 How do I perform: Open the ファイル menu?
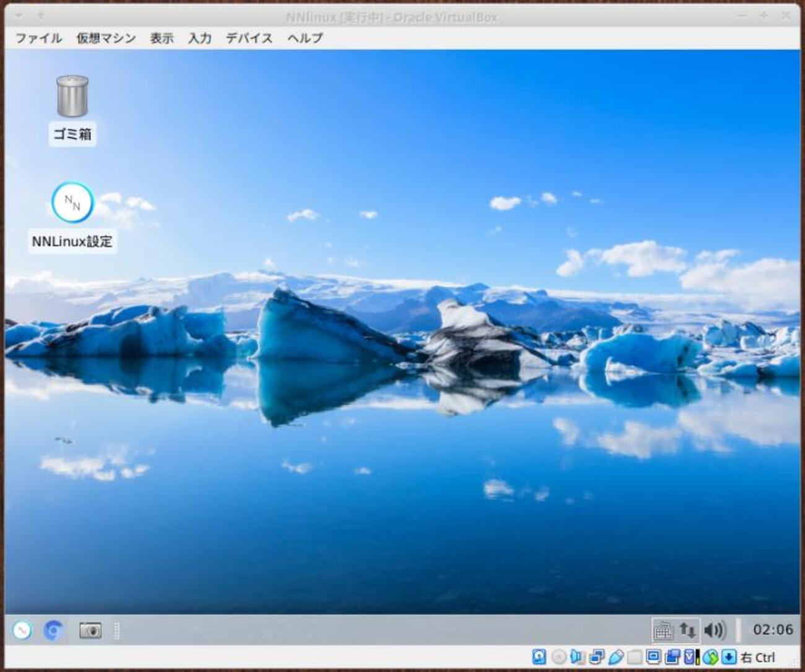tap(38, 38)
